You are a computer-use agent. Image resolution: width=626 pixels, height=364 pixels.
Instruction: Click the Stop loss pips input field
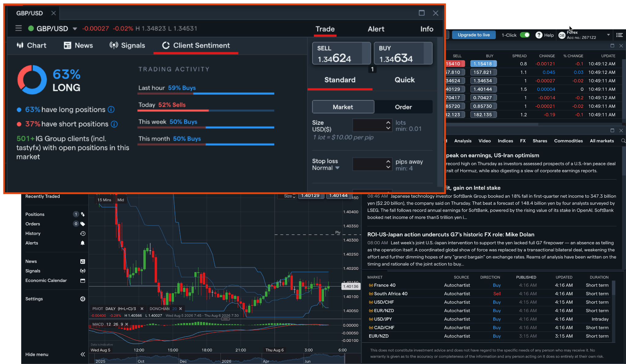(x=369, y=164)
